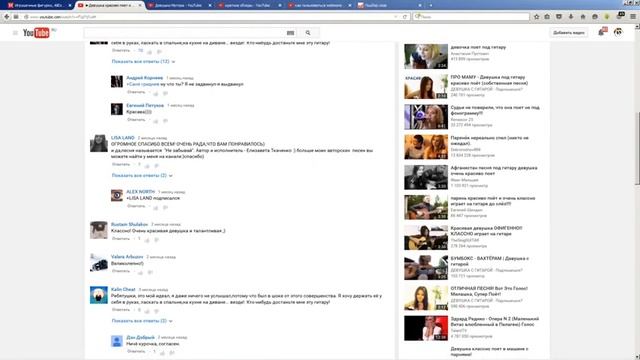Open account avatar menu
The height and width of the screenshot is (360, 640).
coord(618,32)
